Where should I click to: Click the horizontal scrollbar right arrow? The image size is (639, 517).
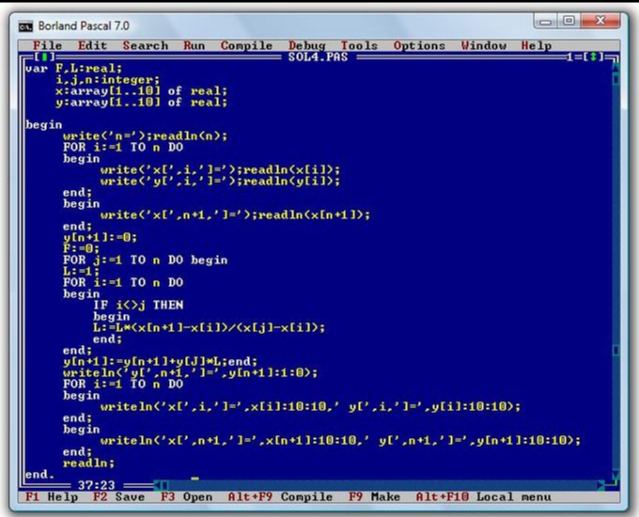click(601, 485)
